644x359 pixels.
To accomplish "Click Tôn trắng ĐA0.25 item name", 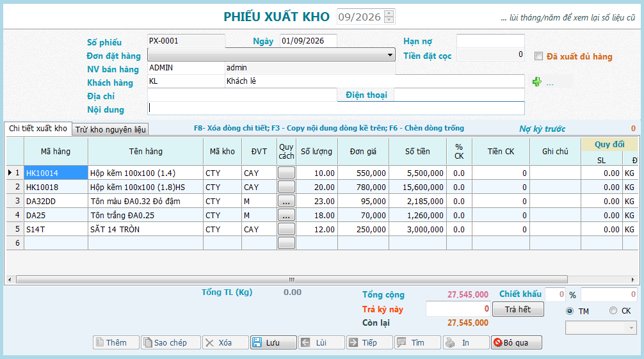I will pyautogui.click(x=146, y=215).
